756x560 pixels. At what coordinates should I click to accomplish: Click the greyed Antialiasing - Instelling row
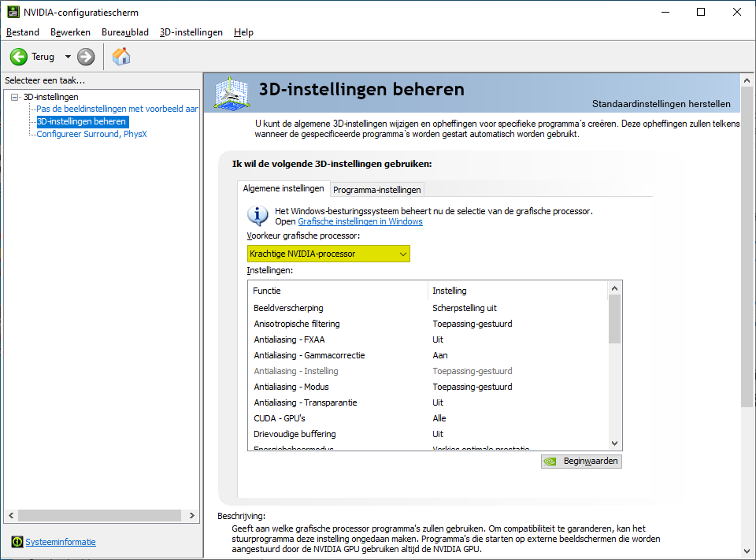pyautogui.click(x=428, y=371)
